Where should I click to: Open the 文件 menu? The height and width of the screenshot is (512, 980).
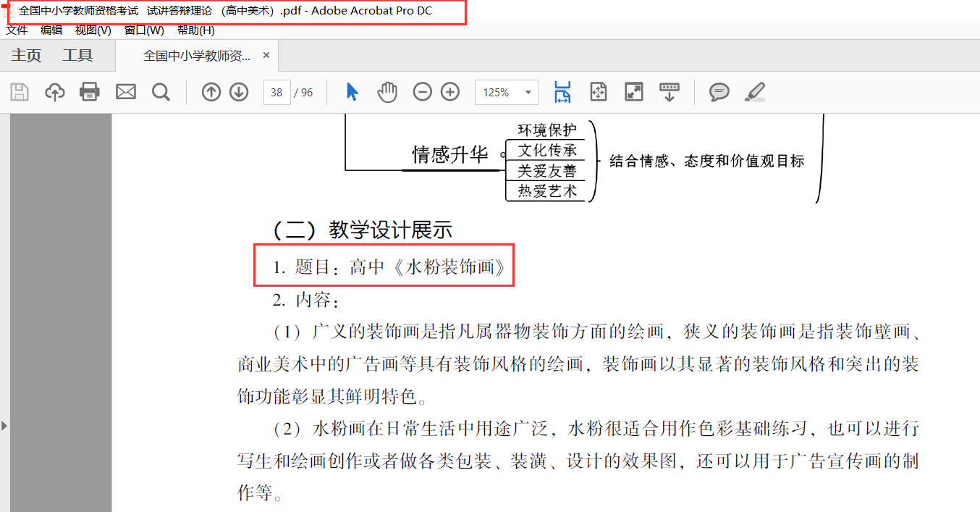tap(17, 30)
